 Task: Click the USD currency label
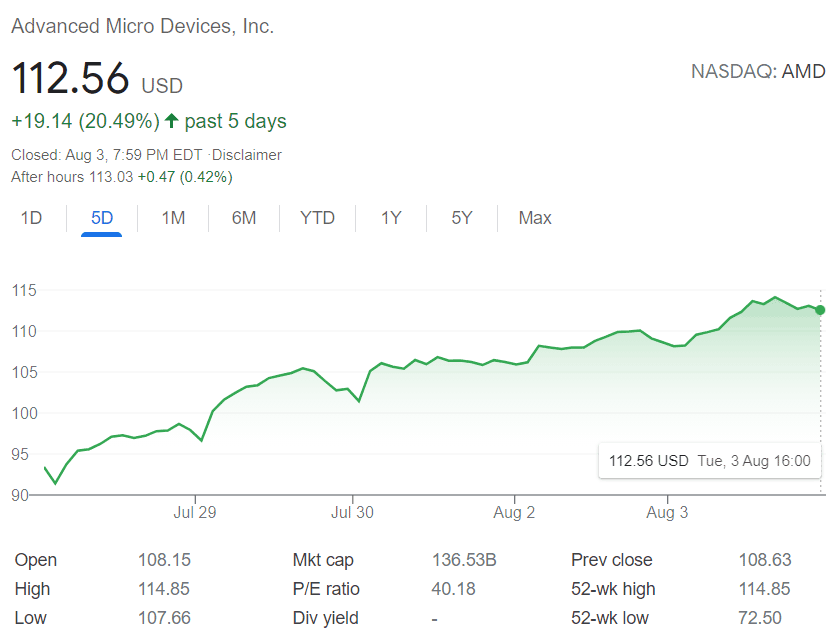[162, 86]
